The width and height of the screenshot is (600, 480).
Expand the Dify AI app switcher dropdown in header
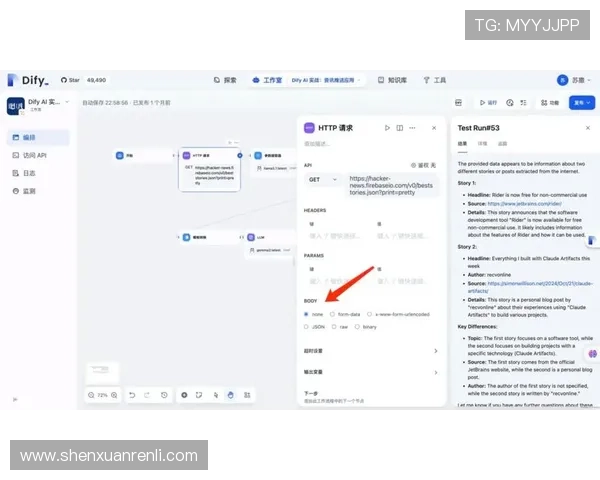[x=326, y=80]
